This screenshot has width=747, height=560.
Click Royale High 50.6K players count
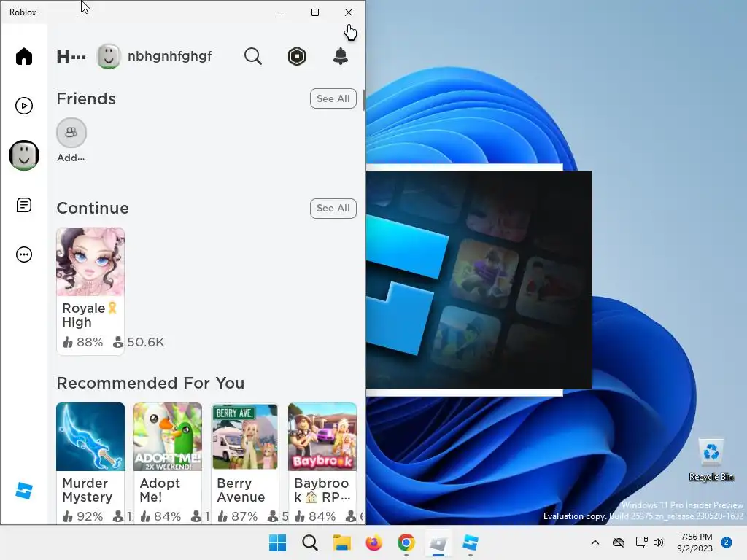(139, 342)
